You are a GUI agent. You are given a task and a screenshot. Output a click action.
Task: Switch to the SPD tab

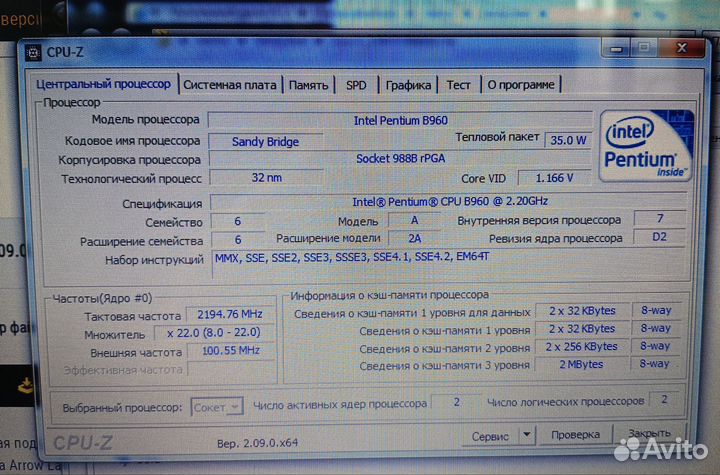[356, 85]
